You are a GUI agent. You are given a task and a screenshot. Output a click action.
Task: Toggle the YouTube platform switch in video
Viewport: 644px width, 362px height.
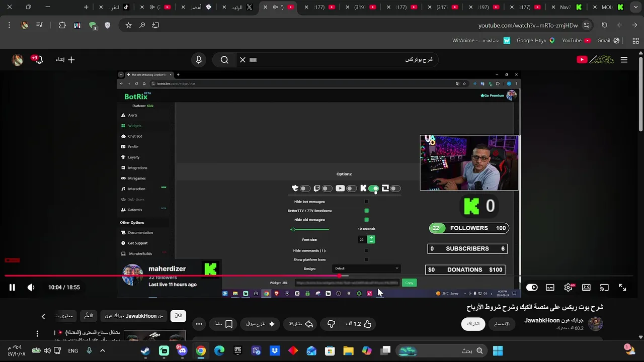351,189
